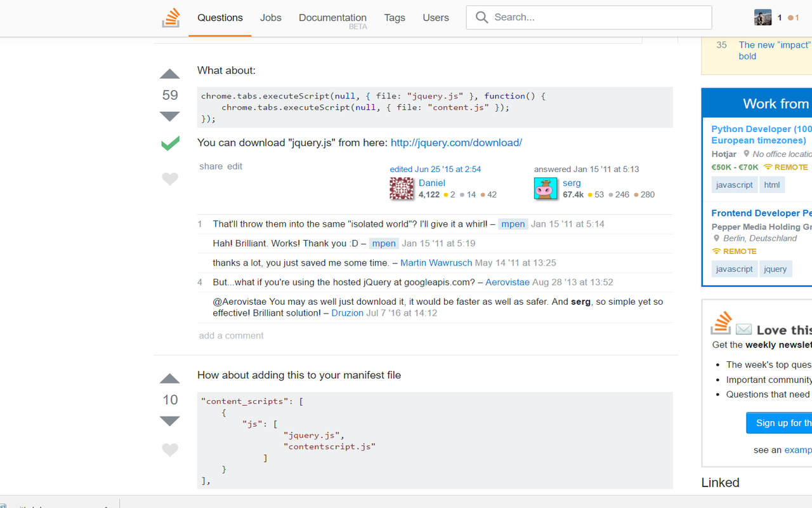Screen dimensions: 812x508
Task: Click the newsletter Stack Overflow logo icon
Action: pyautogui.click(x=721, y=323)
